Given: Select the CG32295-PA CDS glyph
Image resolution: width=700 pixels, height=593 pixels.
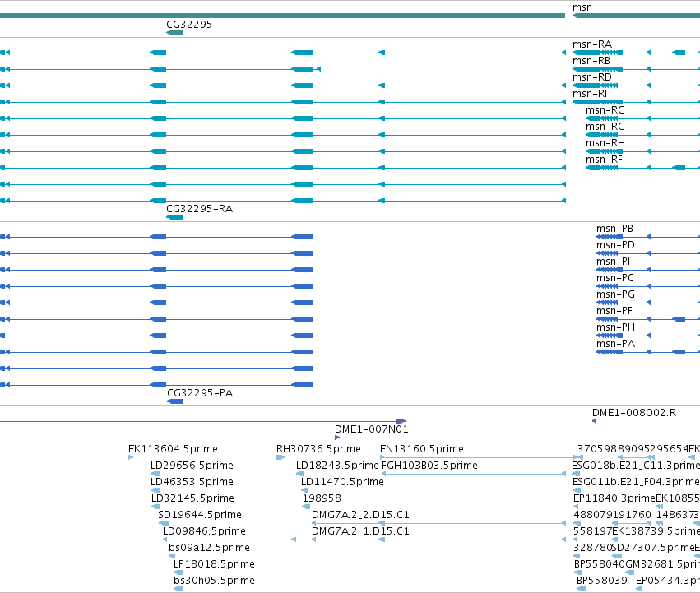Looking at the screenshot, I should pyautogui.click(x=174, y=401).
